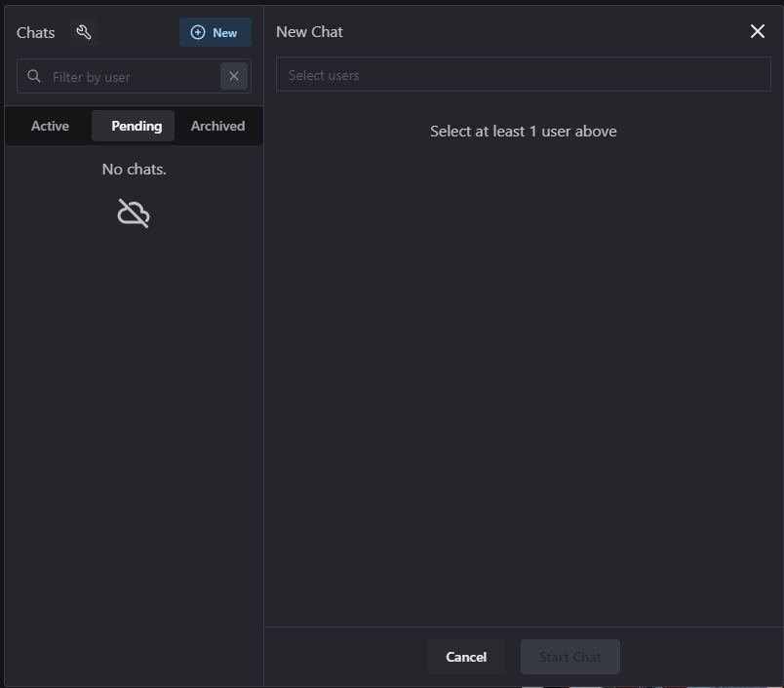
Task: Focus the Filter by user field
Action: (134, 76)
